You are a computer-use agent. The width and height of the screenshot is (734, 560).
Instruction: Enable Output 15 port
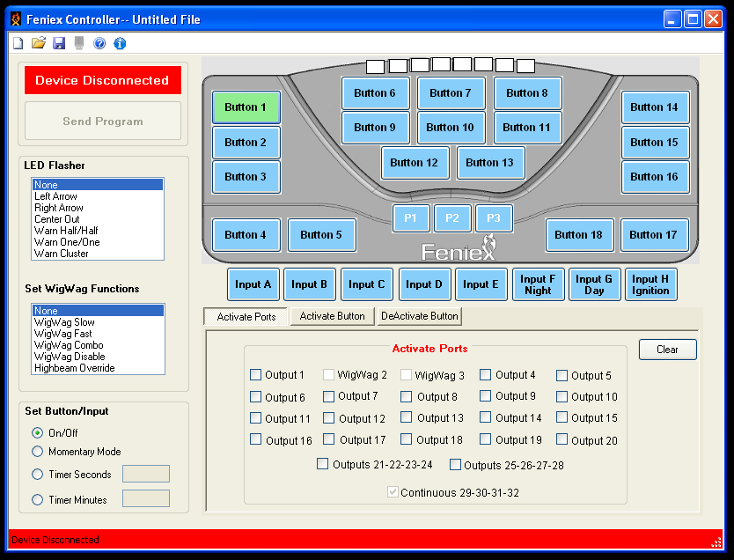click(x=562, y=416)
